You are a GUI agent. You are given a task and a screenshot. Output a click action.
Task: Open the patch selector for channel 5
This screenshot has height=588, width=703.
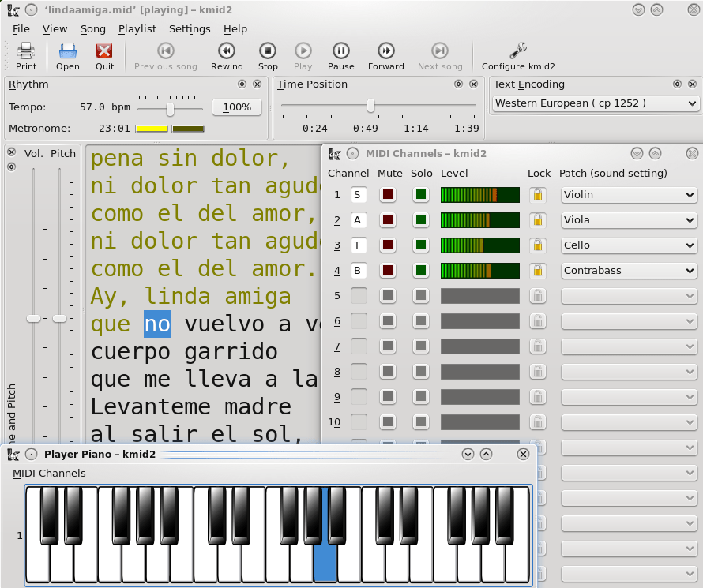coord(629,296)
